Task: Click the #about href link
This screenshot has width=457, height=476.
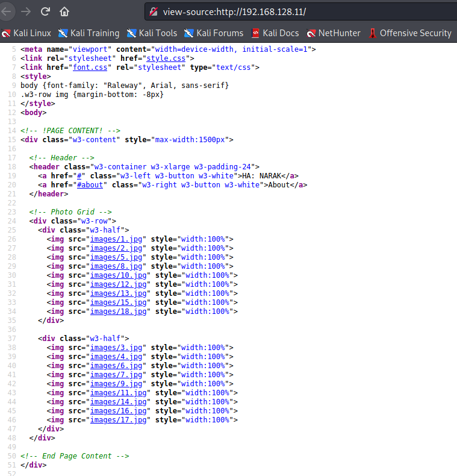Action: coord(90,185)
